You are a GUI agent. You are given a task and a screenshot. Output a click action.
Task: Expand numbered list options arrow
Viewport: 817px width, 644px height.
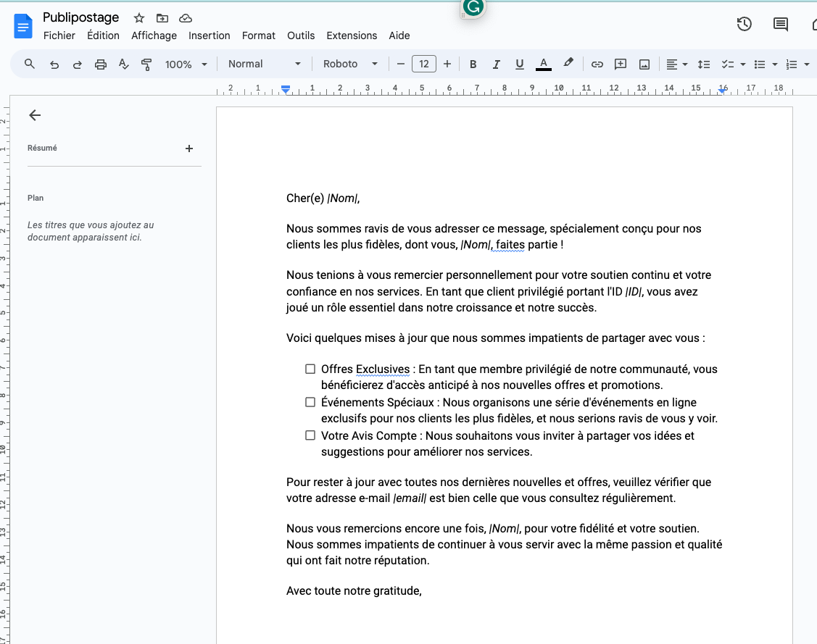[x=807, y=64]
